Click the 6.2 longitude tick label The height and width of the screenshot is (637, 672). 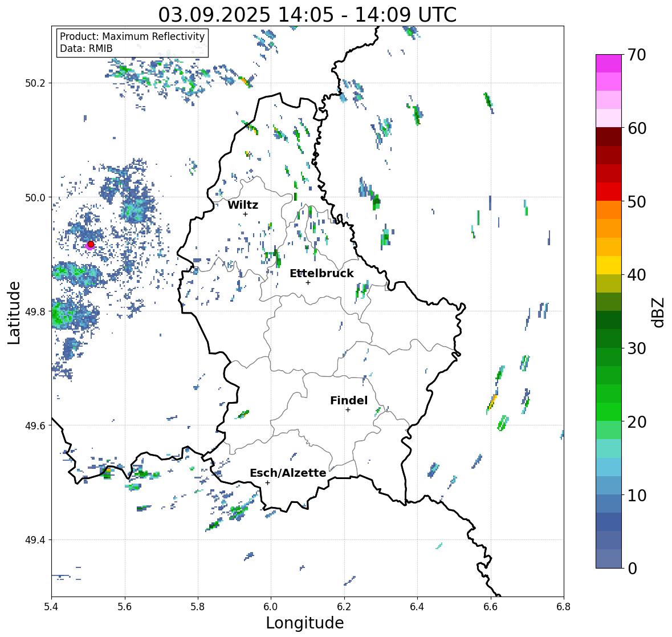coord(344,606)
